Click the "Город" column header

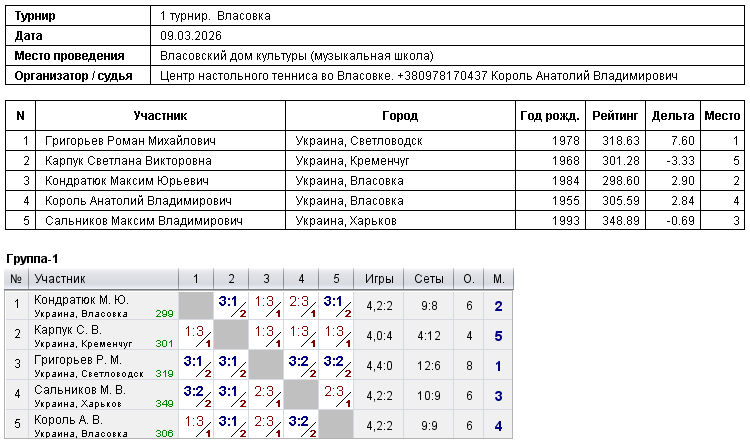coord(400,116)
